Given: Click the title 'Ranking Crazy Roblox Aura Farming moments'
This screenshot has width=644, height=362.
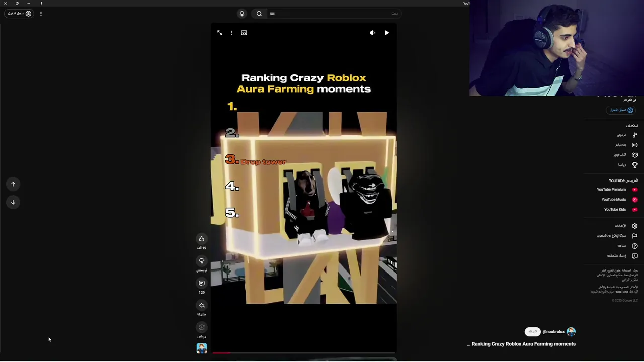Looking at the screenshot, I should (x=523, y=344).
